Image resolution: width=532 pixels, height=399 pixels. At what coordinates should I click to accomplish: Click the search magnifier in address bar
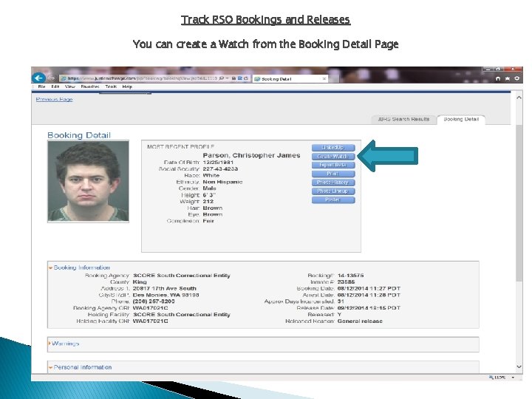pos(221,78)
